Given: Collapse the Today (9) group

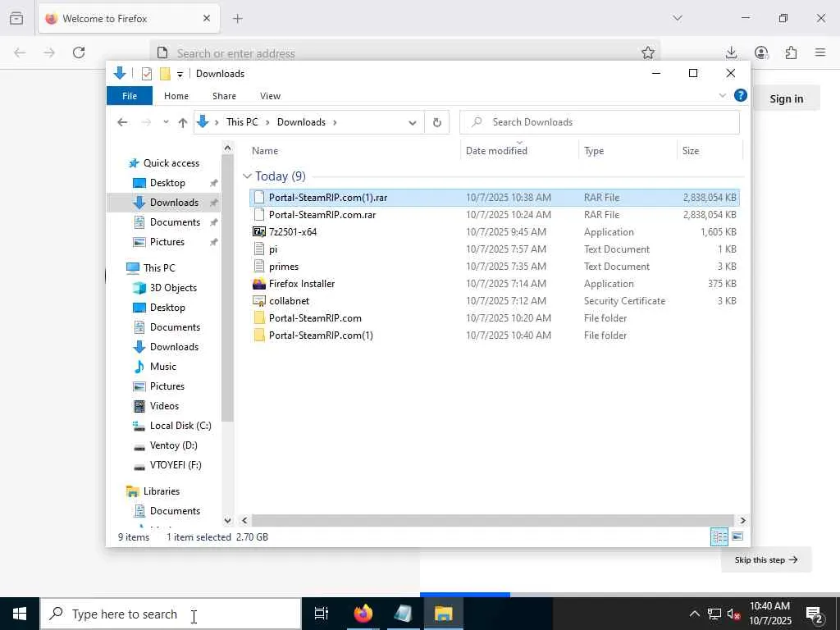Looking at the screenshot, I should click(247, 176).
